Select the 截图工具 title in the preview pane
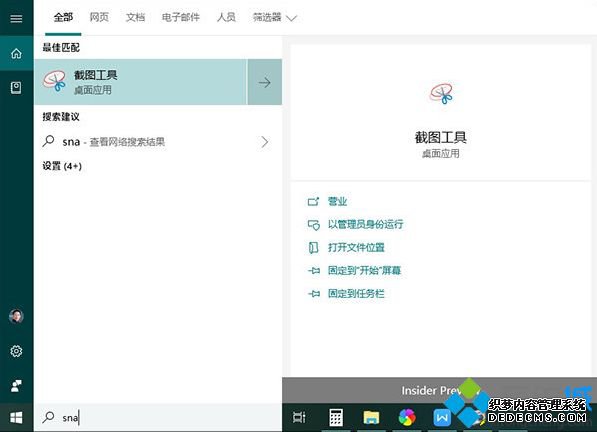The image size is (597, 432). 441,137
